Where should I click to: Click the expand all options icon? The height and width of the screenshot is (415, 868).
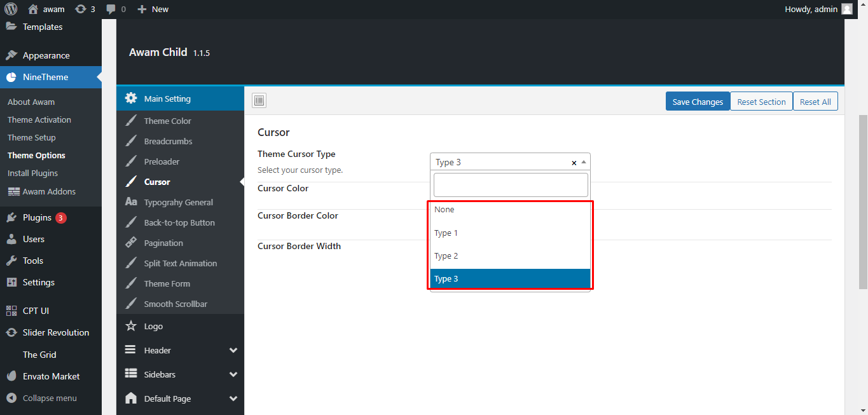click(259, 100)
